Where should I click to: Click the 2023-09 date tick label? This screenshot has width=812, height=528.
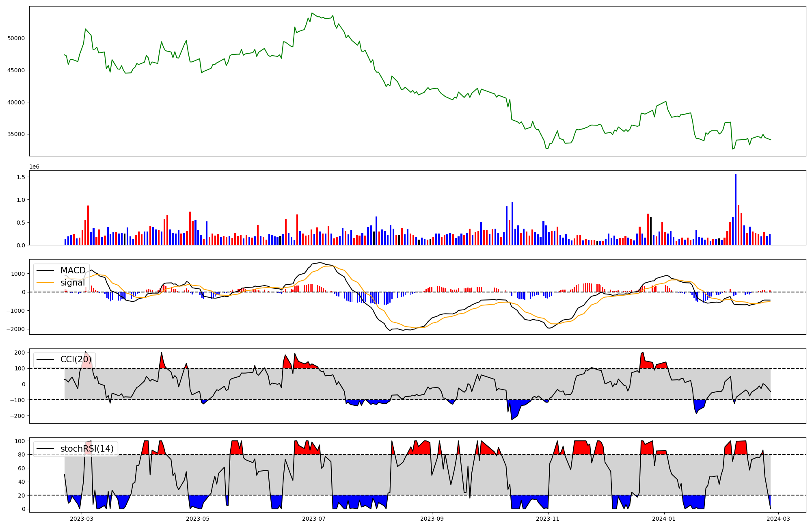[432, 519]
